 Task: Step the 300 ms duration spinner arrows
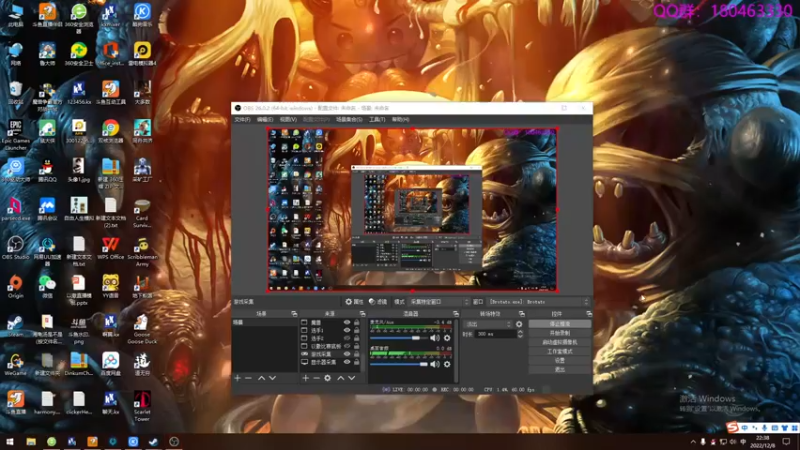pyautogui.click(x=520, y=334)
